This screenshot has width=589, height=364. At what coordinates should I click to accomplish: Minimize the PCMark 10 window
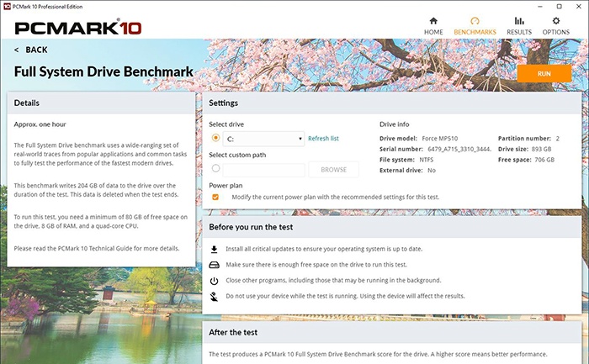540,7
